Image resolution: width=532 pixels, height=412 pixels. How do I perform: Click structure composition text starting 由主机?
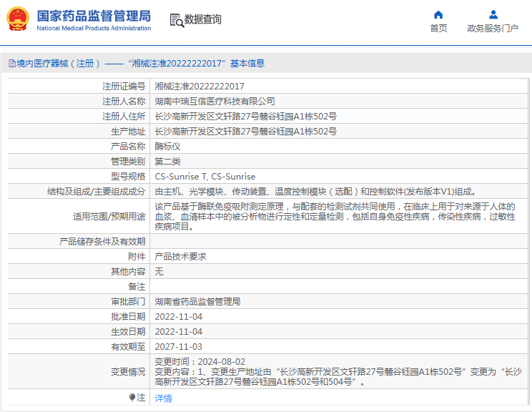[x=315, y=192]
